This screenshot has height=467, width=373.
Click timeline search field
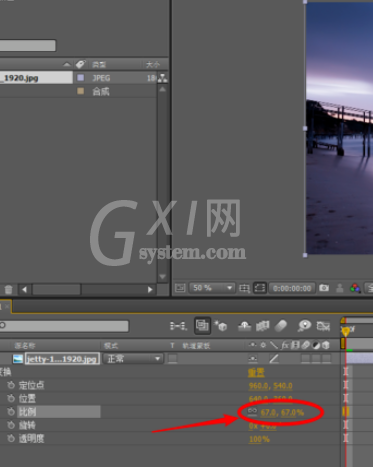point(64,326)
